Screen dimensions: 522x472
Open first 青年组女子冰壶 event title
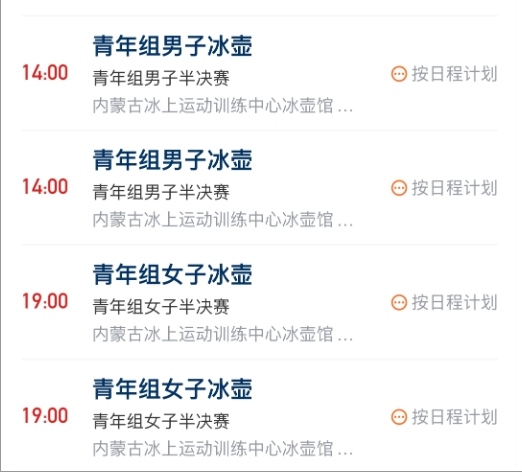click(172, 275)
